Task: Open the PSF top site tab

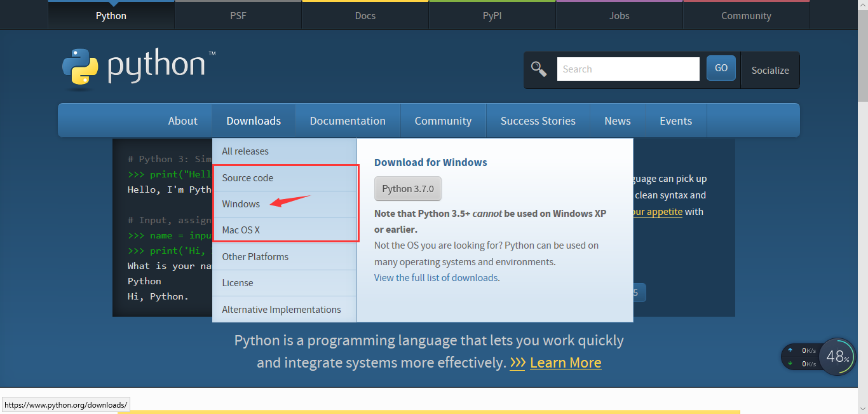Action: [238, 15]
